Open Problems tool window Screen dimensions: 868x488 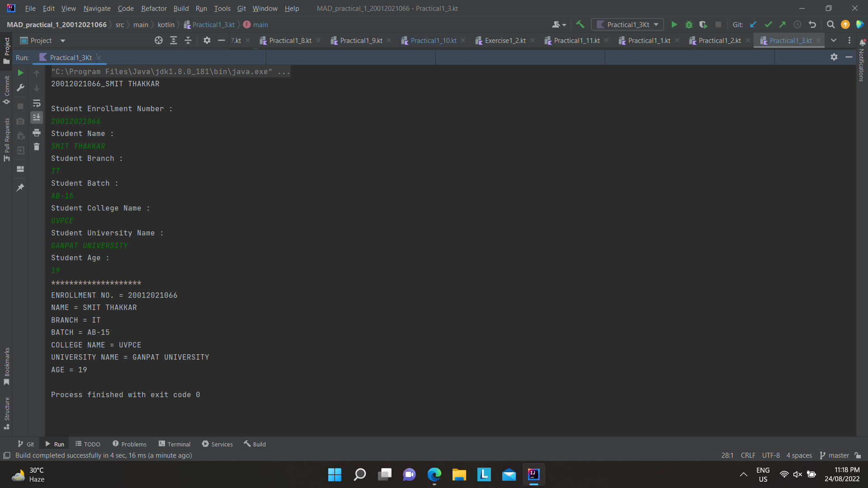click(129, 444)
